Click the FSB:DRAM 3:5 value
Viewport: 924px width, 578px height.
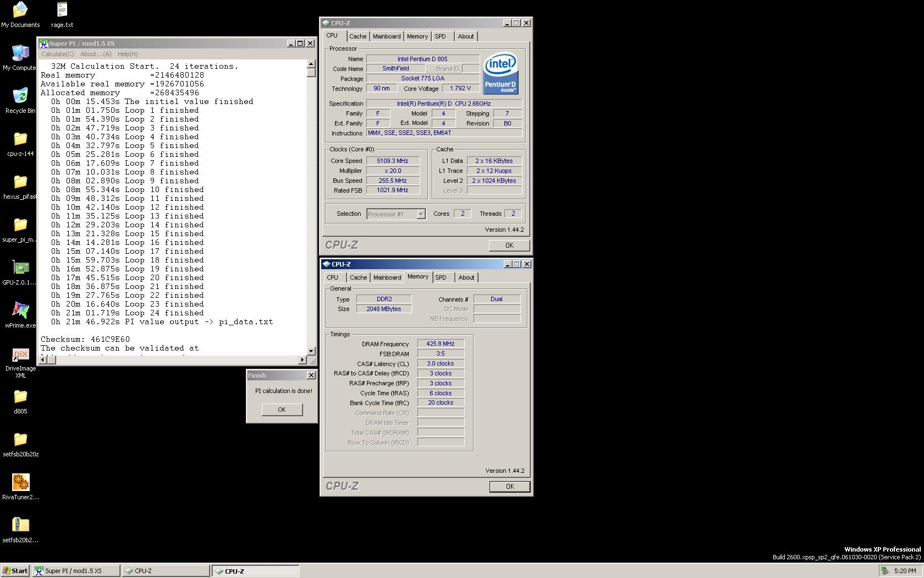441,353
